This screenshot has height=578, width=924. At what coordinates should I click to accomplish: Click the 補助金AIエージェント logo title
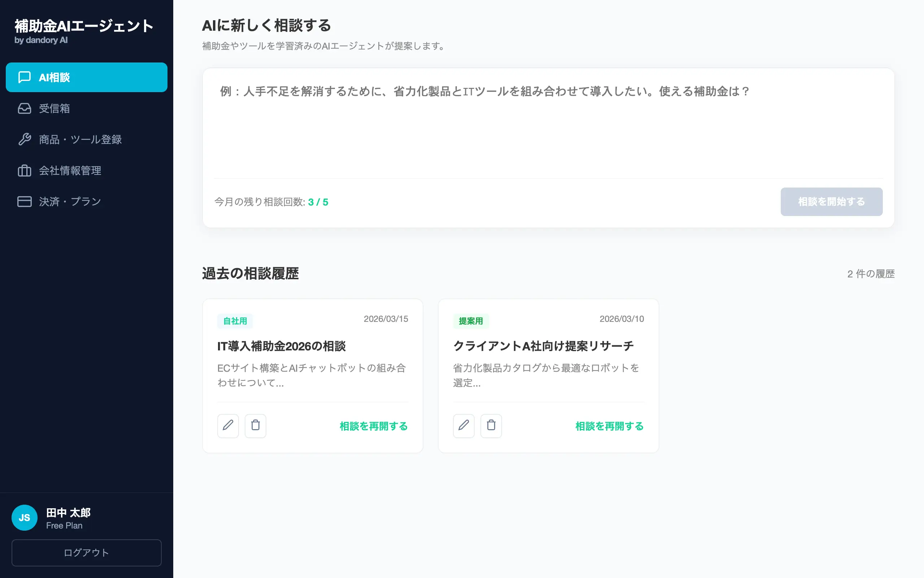tap(84, 26)
